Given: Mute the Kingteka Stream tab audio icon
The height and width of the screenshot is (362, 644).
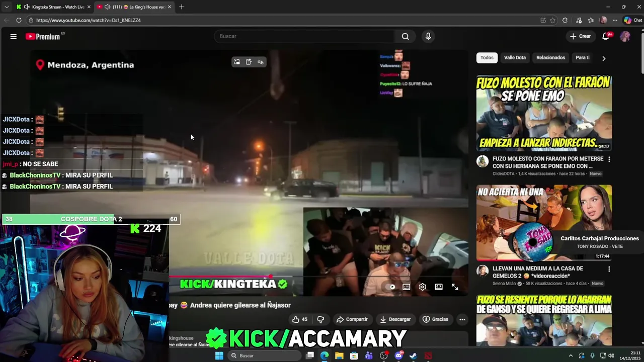Looking at the screenshot, I should [x=27, y=7].
